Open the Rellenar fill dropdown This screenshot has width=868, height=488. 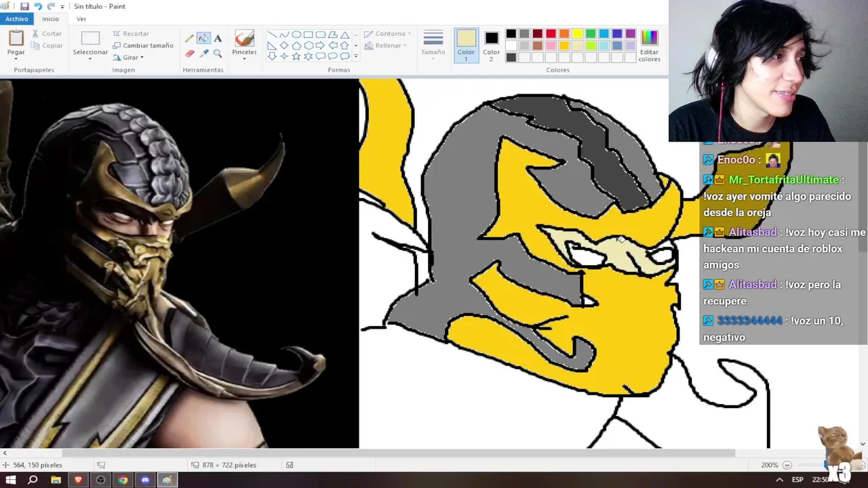click(385, 45)
